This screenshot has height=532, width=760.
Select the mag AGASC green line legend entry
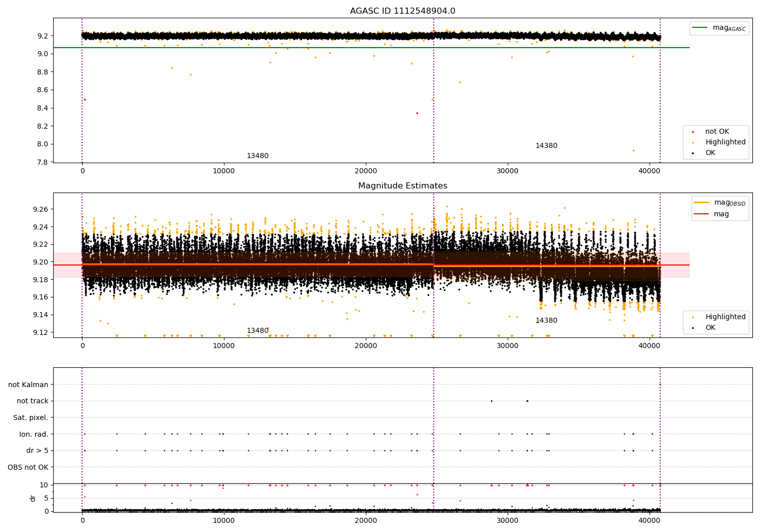point(719,28)
